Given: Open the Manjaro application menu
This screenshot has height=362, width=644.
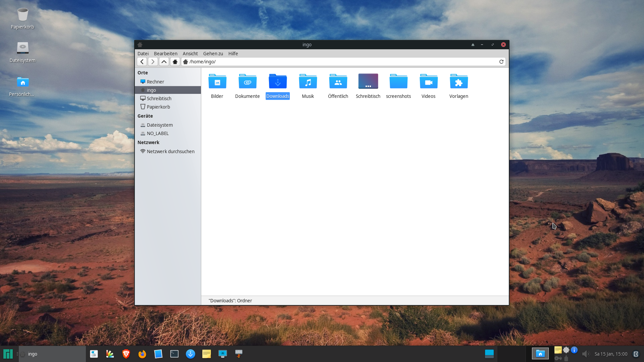Looking at the screenshot, I should click(x=8, y=354).
